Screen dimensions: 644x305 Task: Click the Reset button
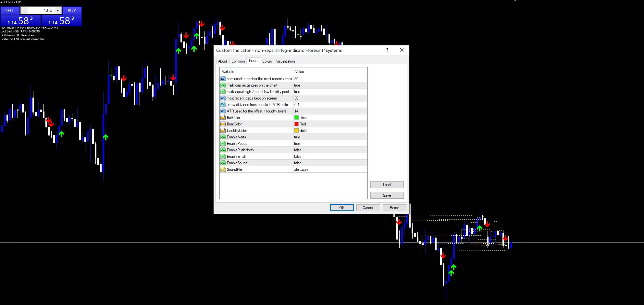pos(394,208)
